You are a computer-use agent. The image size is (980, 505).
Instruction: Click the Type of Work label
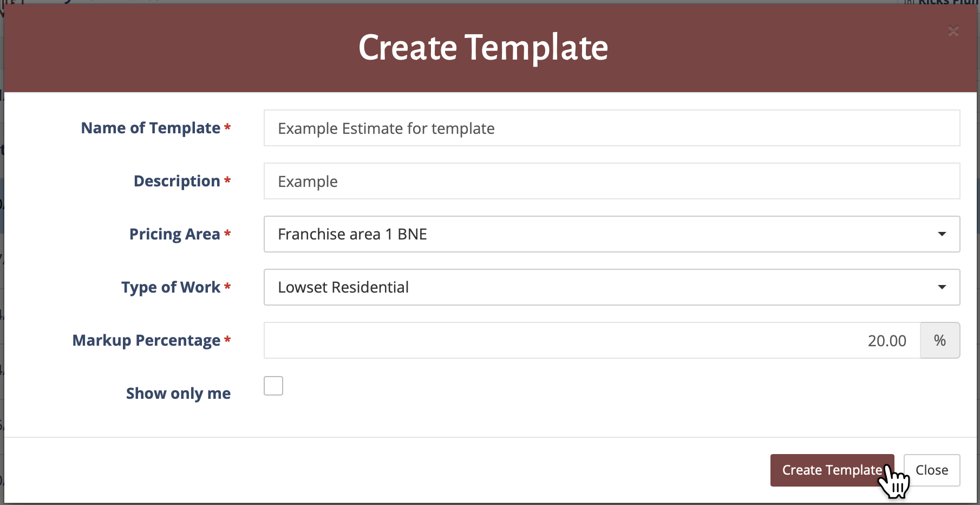[x=171, y=287]
